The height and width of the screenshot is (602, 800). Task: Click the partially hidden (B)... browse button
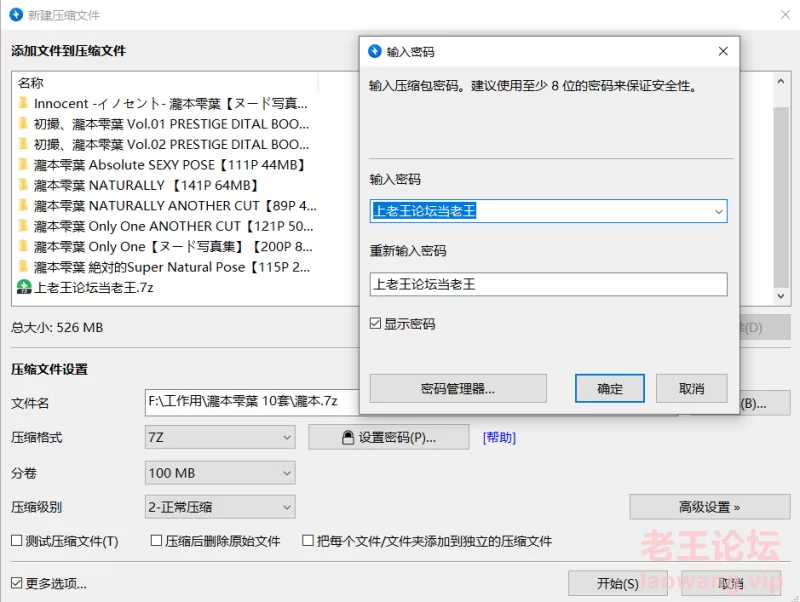[x=765, y=403]
